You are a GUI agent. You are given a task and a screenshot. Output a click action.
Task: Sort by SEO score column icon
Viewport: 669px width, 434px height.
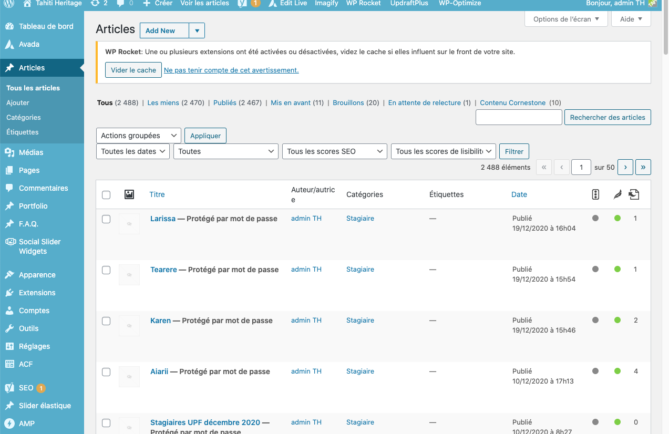coord(596,195)
